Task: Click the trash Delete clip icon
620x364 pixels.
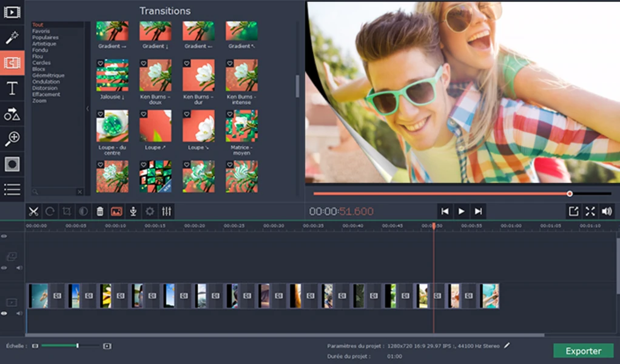Action: pos(100,211)
